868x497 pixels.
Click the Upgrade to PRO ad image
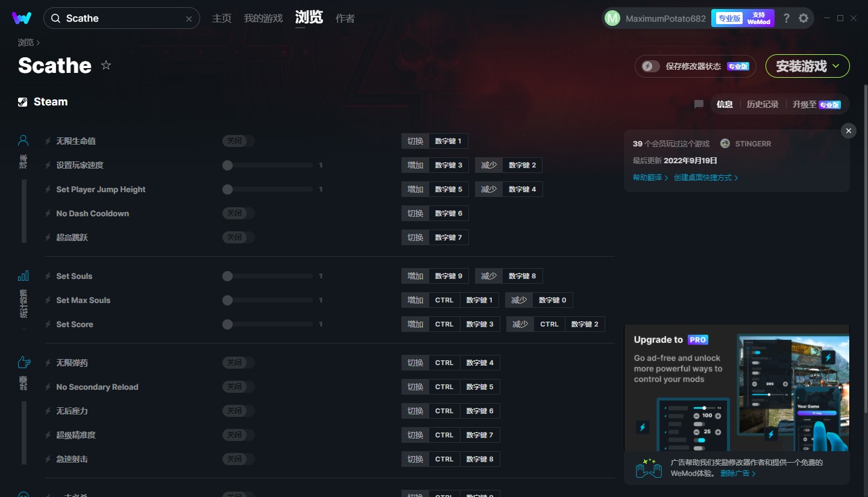737,388
